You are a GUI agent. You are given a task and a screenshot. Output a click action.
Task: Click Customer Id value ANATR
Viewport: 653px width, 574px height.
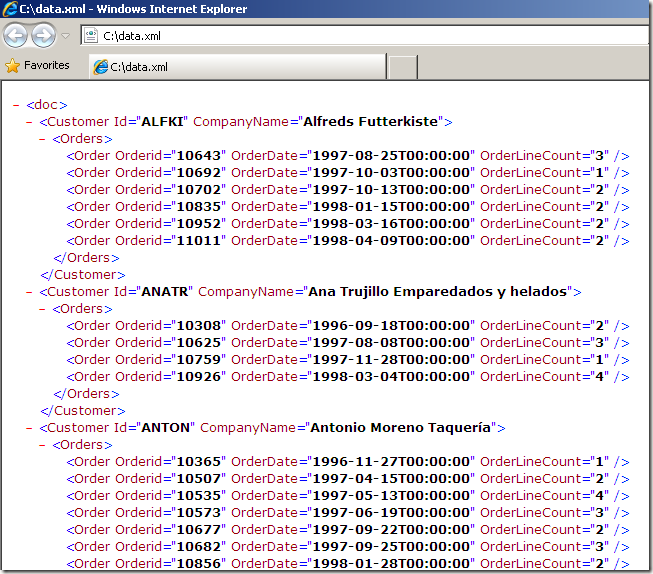pos(165,292)
